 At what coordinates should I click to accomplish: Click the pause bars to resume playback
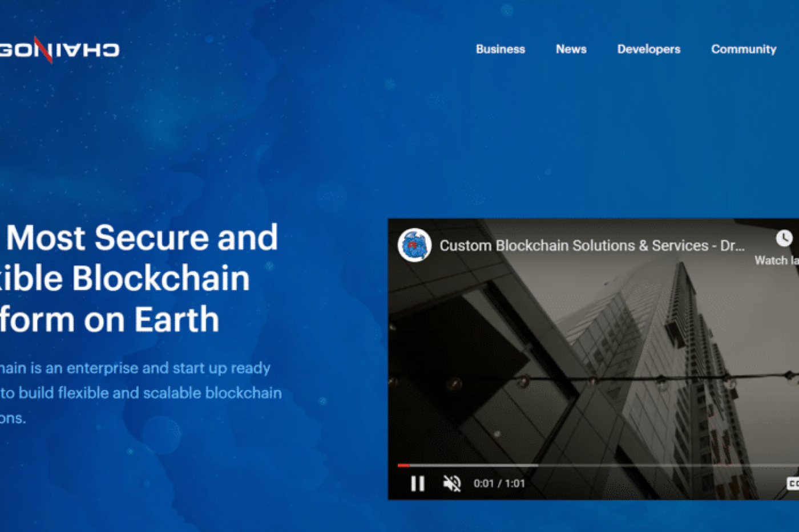(417, 483)
